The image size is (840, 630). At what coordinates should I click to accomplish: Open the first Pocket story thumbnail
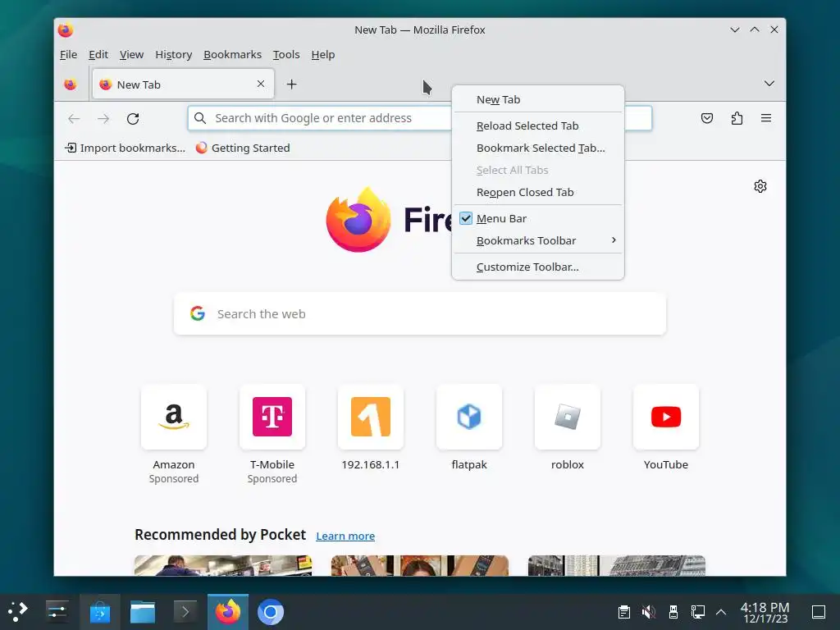223,566
